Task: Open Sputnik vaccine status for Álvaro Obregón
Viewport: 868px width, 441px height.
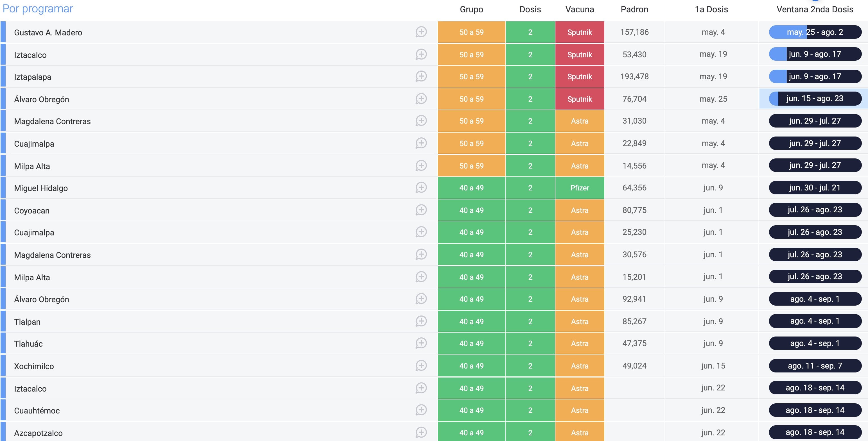Action: tap(579, 99)
